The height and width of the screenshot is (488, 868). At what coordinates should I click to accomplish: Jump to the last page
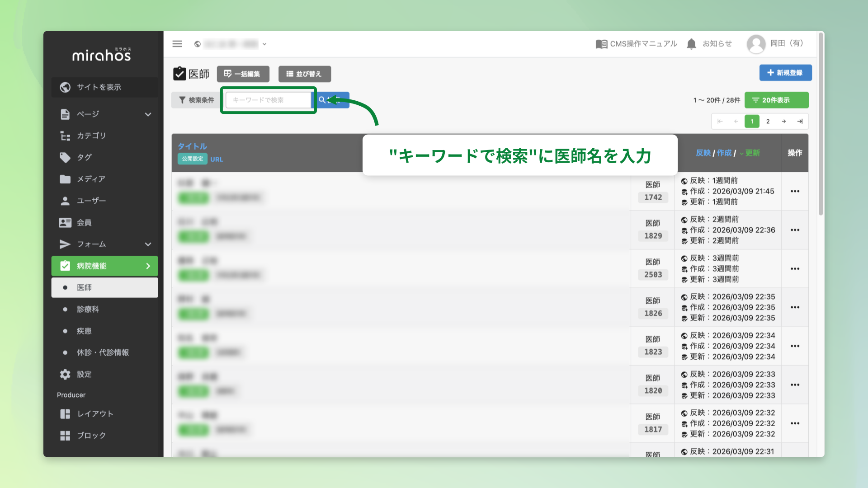click(800, 122)
